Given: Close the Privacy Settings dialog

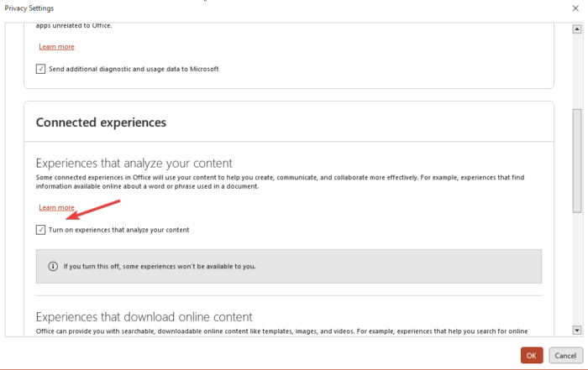Looking at the screenshot, I should [x=574, y=8].
